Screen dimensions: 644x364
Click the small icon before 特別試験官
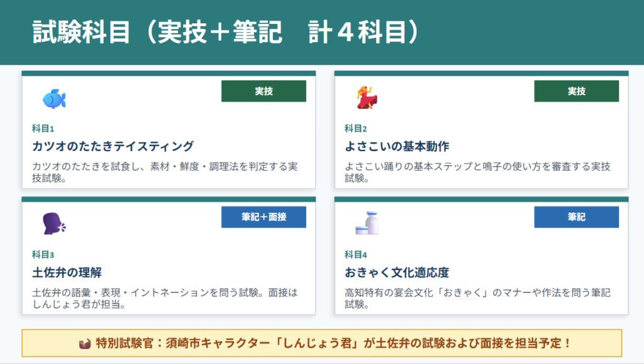pyautogui.click(x=85, y=343)
